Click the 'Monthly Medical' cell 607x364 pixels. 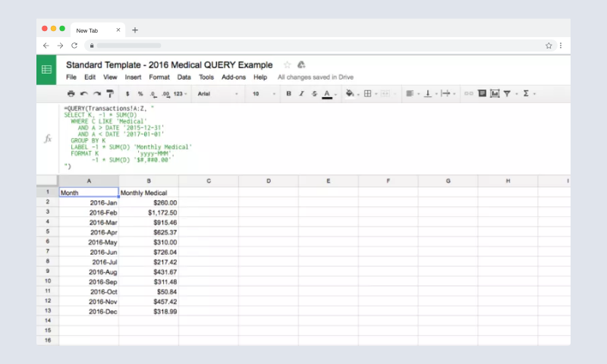point(149,193)
